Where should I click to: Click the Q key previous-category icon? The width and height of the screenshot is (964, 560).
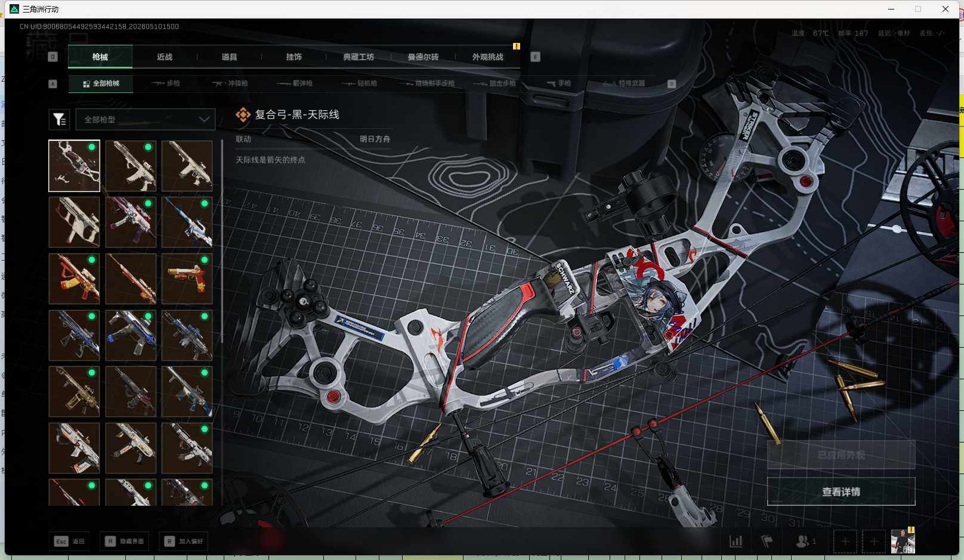[x=52, y=57]
